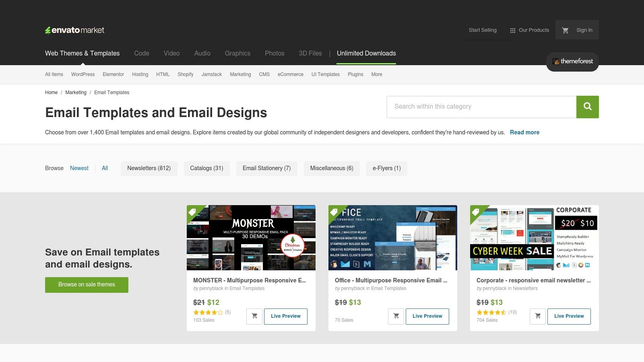Image resolution: width=644 pixels, height=362 pixels.
Task: Live Preview the Office template
Action: 427,316
